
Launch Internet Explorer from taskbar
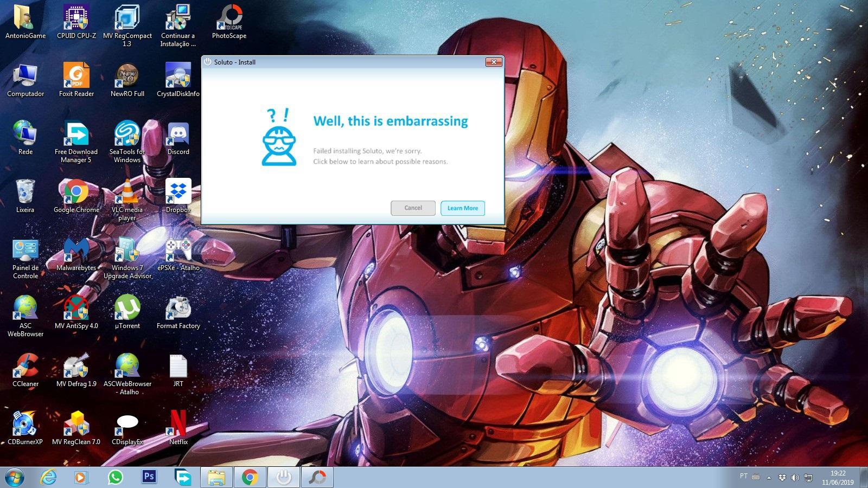tap(48, 477)
